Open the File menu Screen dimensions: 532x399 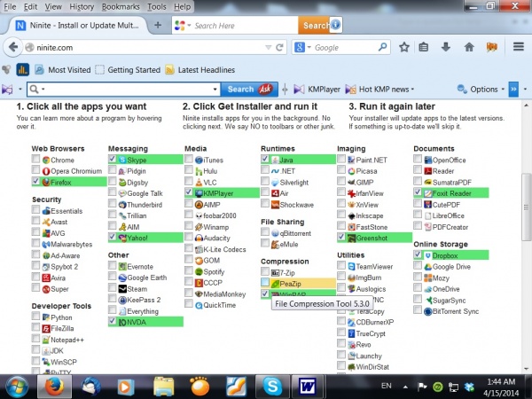click(x=10, y=6)
